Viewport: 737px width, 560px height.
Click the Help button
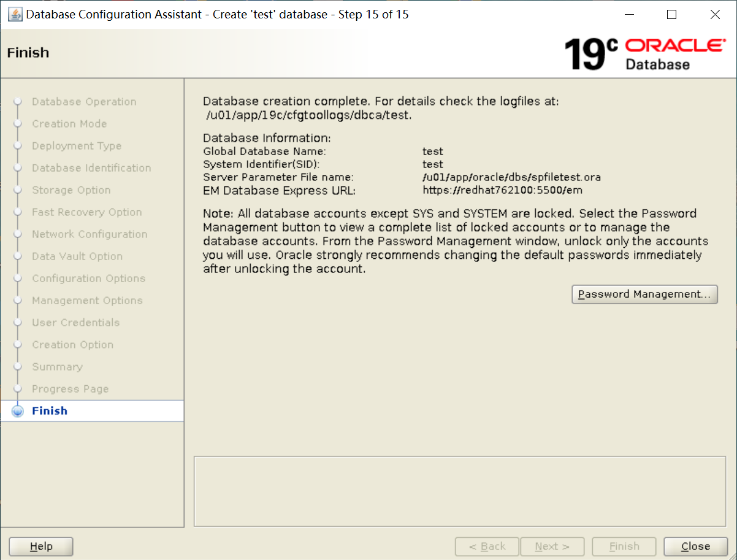click(41, 547)
